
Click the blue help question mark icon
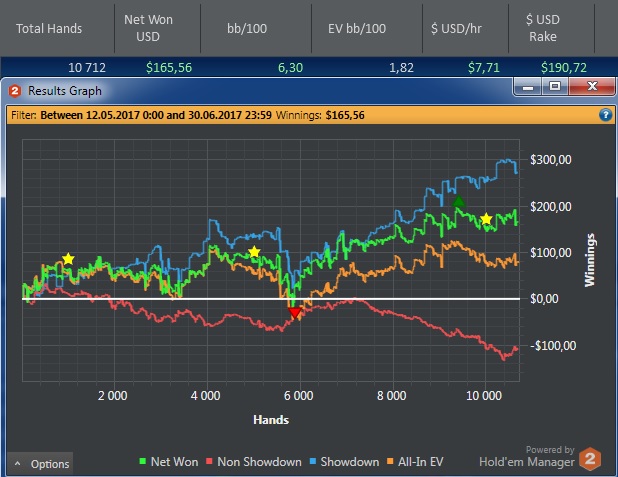[x=605, y=115]
